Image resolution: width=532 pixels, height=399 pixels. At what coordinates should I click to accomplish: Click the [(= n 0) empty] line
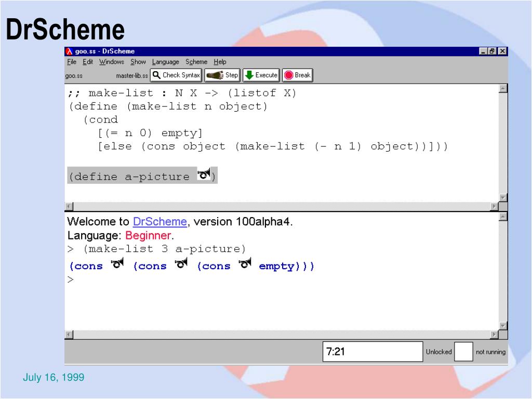click(x=150, y=133)
